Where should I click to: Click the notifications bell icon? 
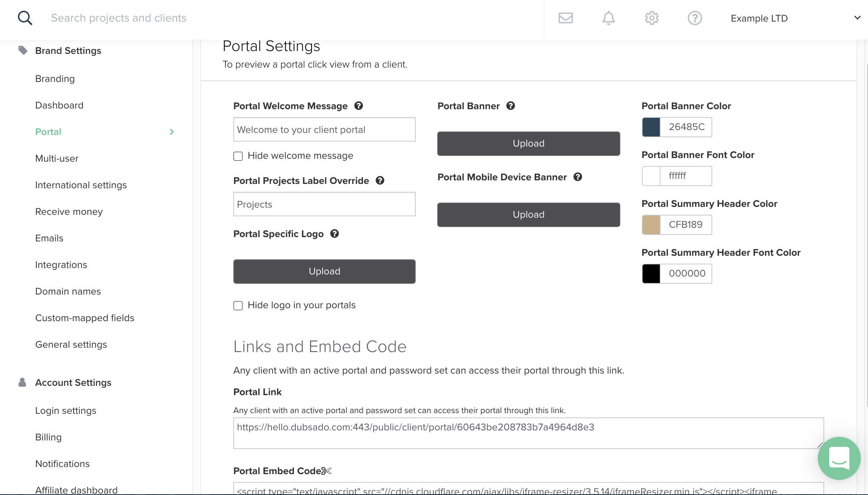click(x=609, y=18)
